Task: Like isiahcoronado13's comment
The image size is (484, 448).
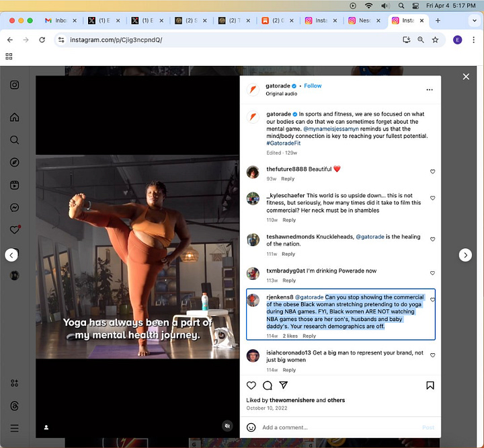Action: pos(432,355)
